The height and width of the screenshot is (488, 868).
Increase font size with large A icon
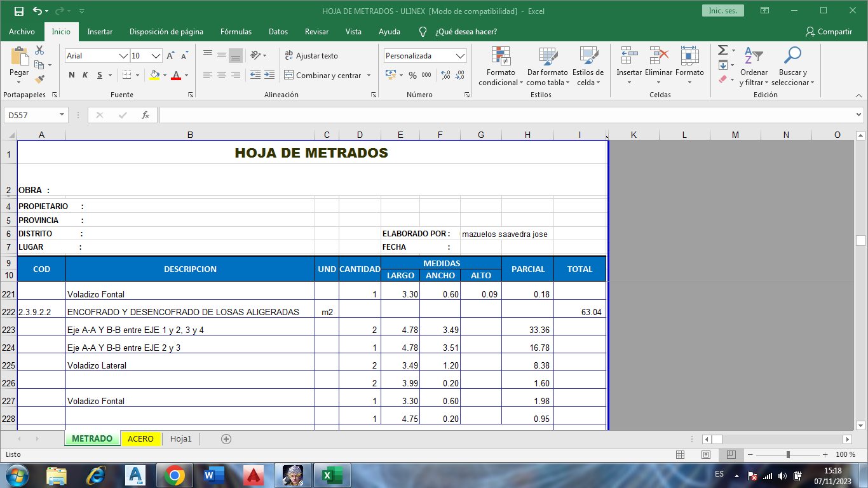[170, 56]
